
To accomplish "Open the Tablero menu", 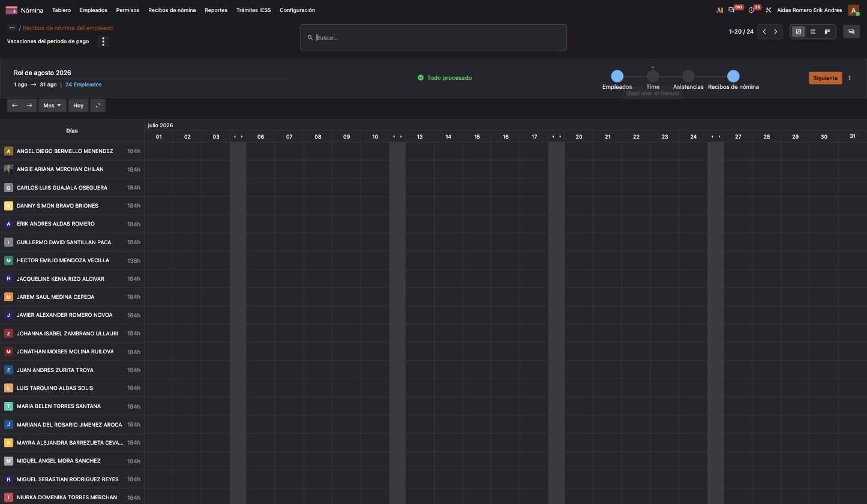I will coord(61,10).
